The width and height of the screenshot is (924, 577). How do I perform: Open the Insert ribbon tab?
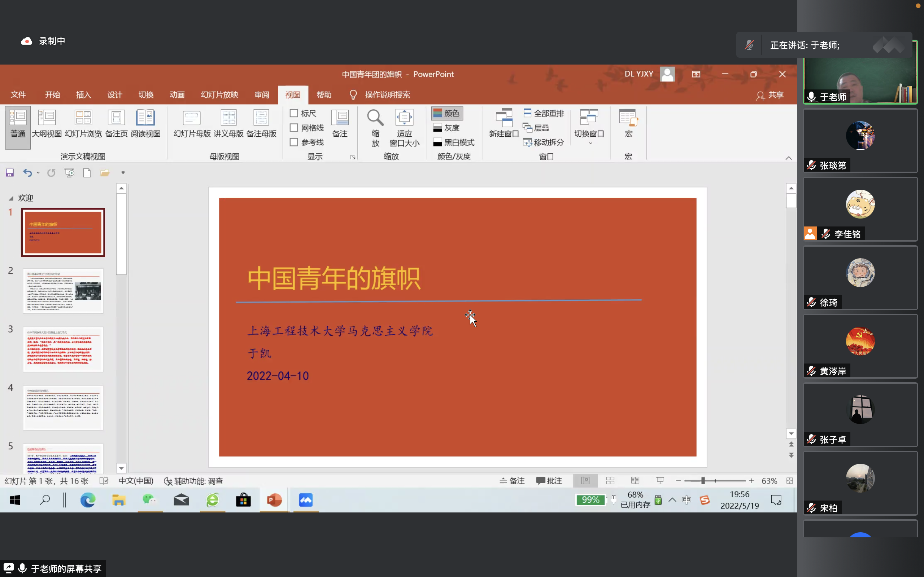[84, 94]
